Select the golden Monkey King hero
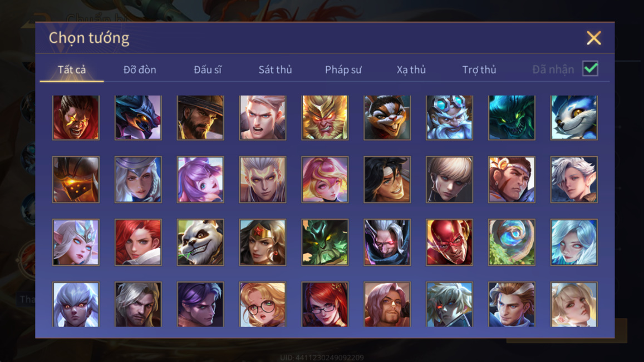The width and height of the screenshot is (644, 362). point(325,118)
